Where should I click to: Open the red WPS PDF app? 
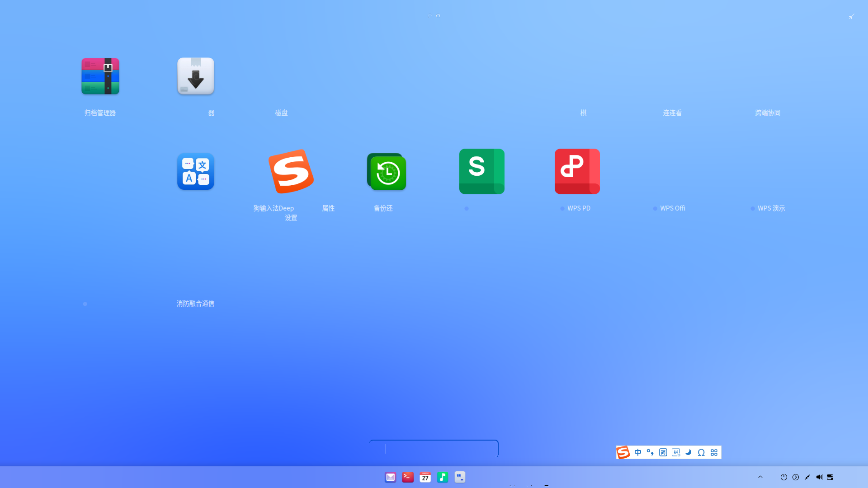point(577,171)
